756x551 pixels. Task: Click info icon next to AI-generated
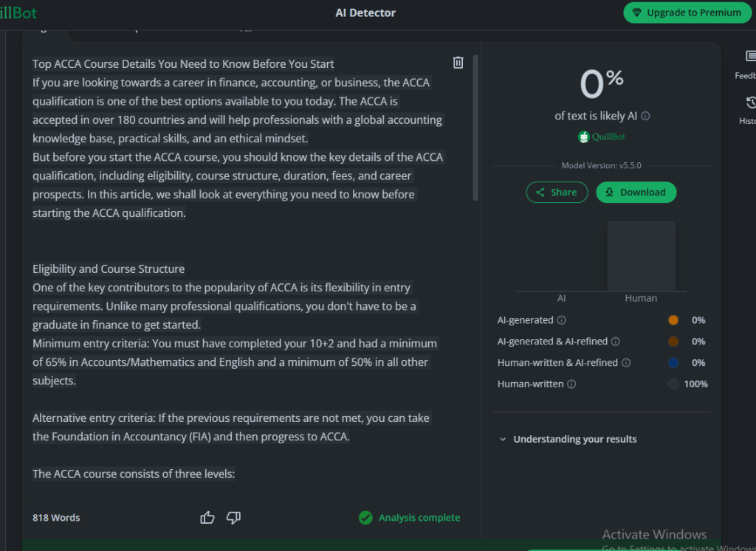click(x=561, y=320)
